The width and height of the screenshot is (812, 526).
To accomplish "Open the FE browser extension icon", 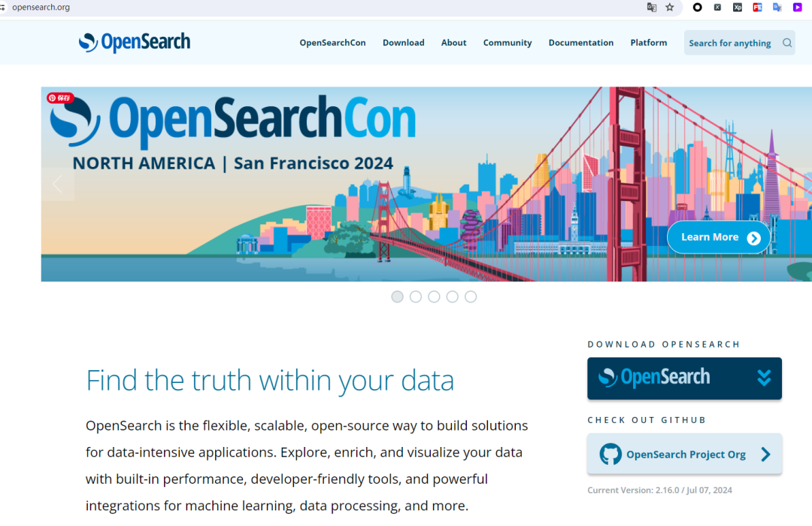I will click(x=757, y=8).
